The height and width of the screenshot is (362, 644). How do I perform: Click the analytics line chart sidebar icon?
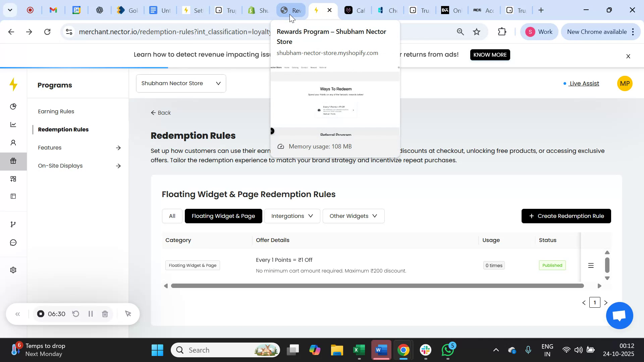point(13,125)
